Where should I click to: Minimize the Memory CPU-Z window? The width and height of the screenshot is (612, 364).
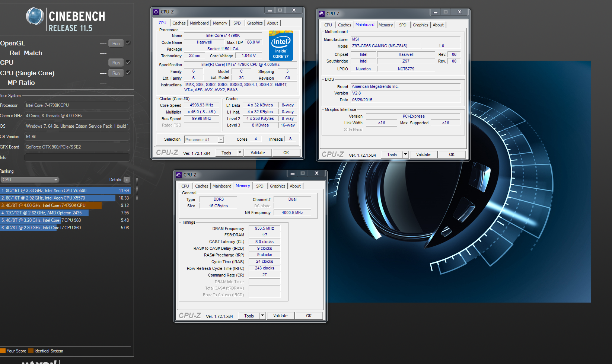click(293, 173)
